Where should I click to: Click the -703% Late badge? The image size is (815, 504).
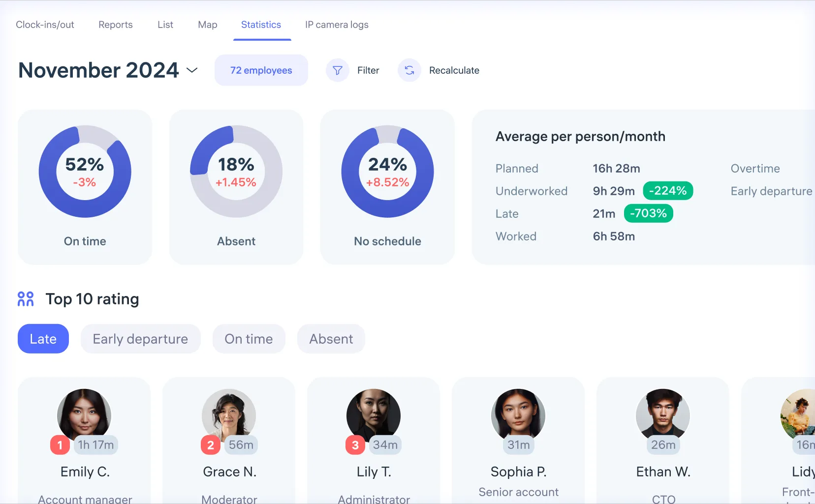pos(649,213)
